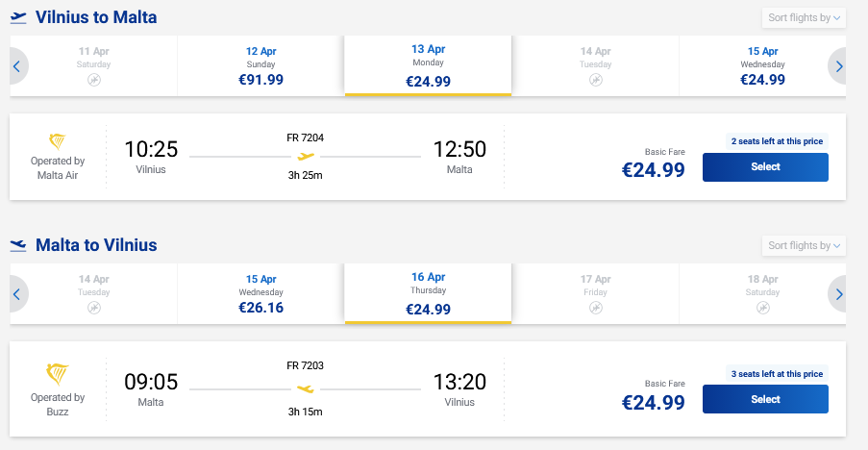Click the Malta Air harp logo
The width and height of the screenshot is (868, 450).
(58, 142)
